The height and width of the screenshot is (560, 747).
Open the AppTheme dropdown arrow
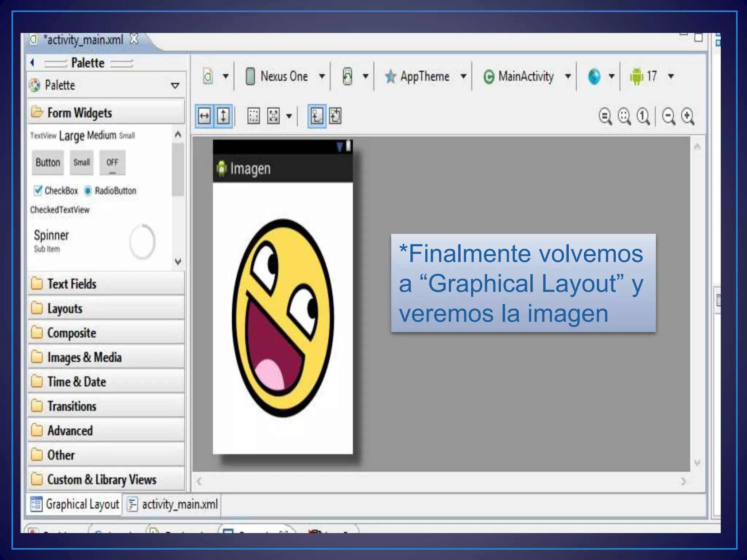pos(463,76)
